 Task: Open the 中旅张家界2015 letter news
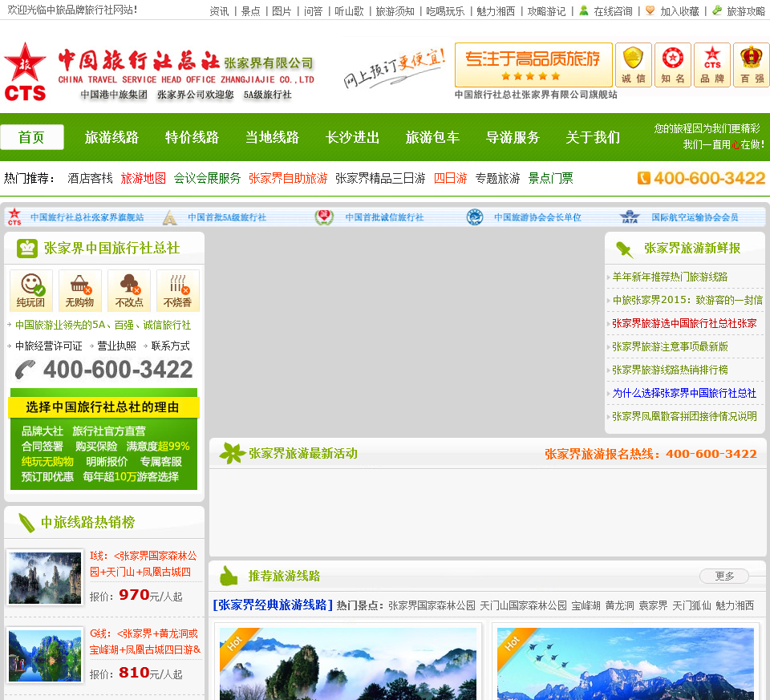[x=687, y=300]
